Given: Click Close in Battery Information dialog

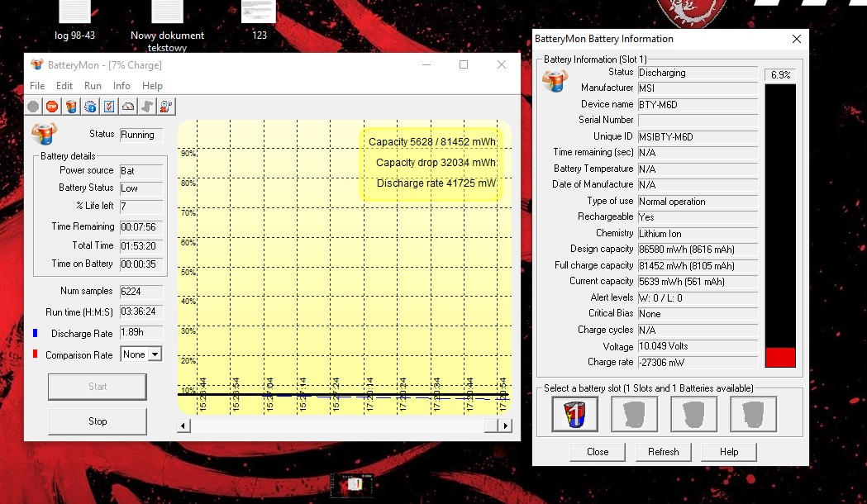Looking at the screenshot, I should (x=598, y=451).
